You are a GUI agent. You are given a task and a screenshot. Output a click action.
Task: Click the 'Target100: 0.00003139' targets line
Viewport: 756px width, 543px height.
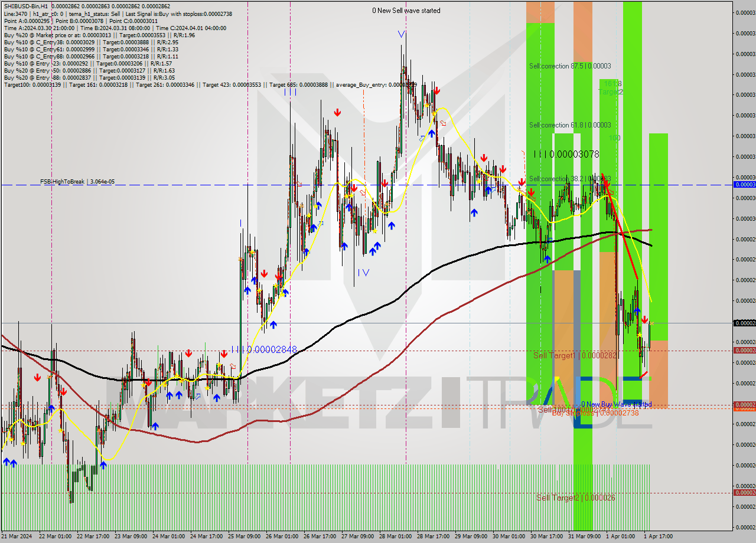[210, 84]
